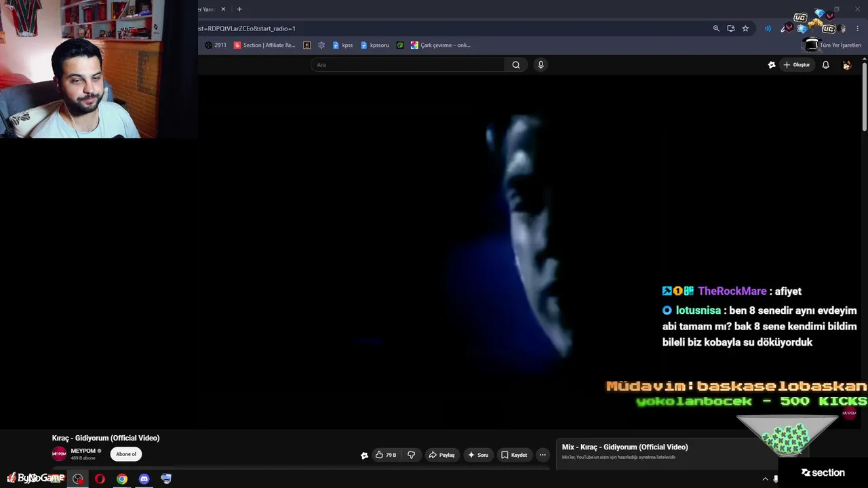The height and width of the screenshot is (488, 868).
Task: Click the YouTube search magnifier button
Action: click(516, 65)
